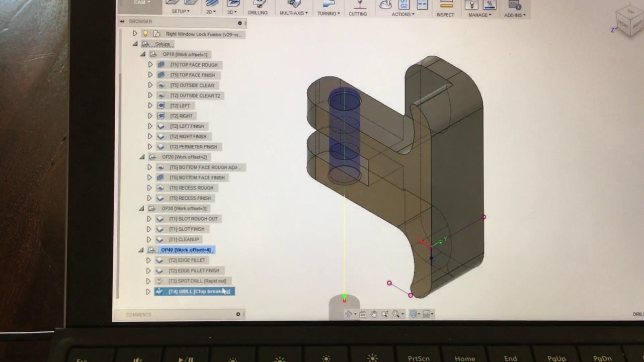Collapse OP40 [Work offset=4] setup
The image size is (644, 362).
(x=141, y=250)
